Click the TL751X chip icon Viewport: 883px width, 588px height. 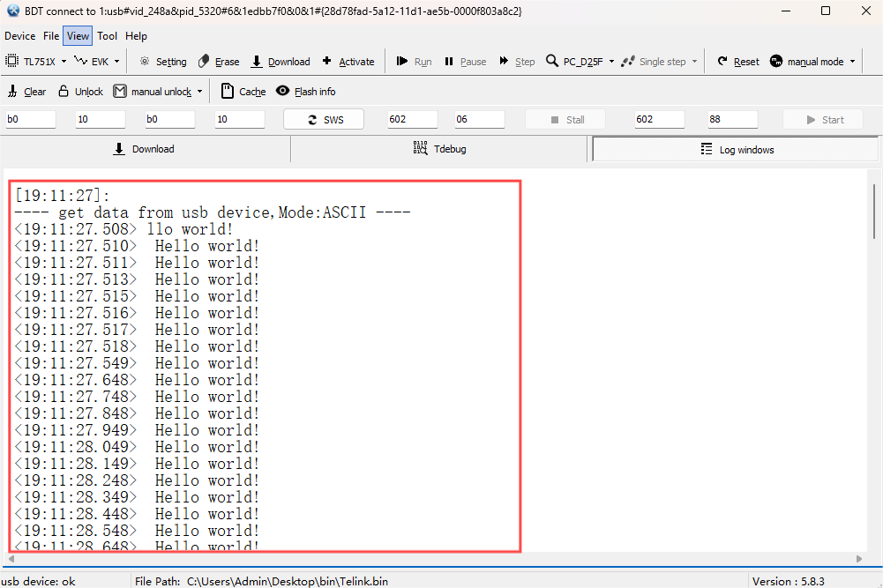[11, 61]
